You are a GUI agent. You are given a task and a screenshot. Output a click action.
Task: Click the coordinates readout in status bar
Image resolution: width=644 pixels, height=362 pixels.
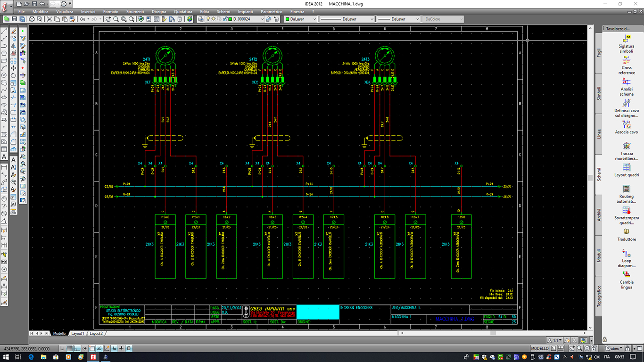[26, 349]
